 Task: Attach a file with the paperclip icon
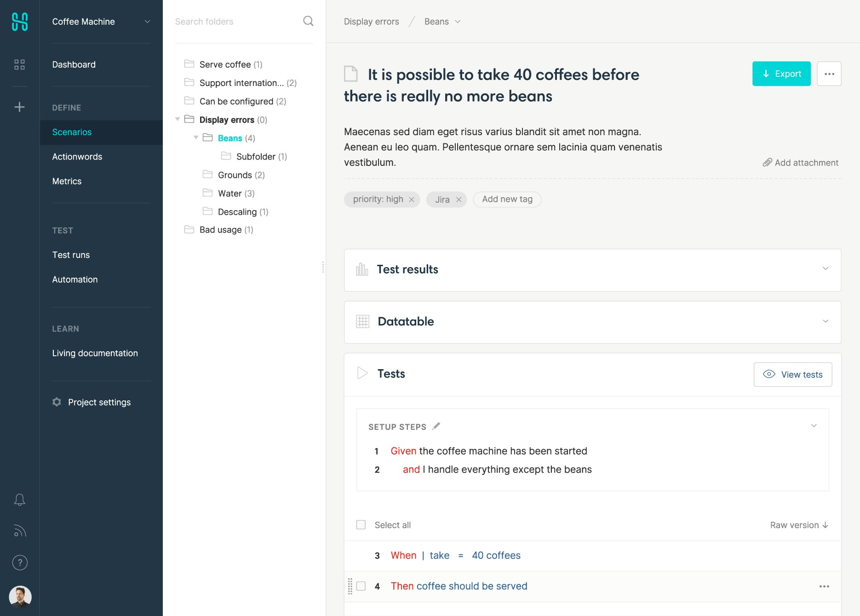pos(767,163)
